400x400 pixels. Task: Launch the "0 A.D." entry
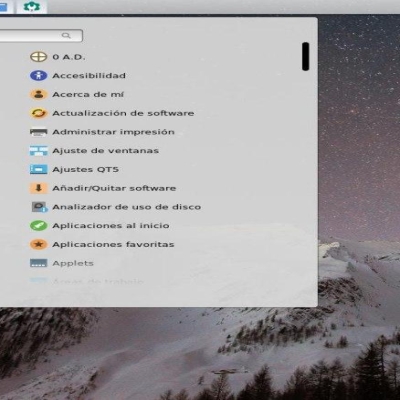(69, 57)
